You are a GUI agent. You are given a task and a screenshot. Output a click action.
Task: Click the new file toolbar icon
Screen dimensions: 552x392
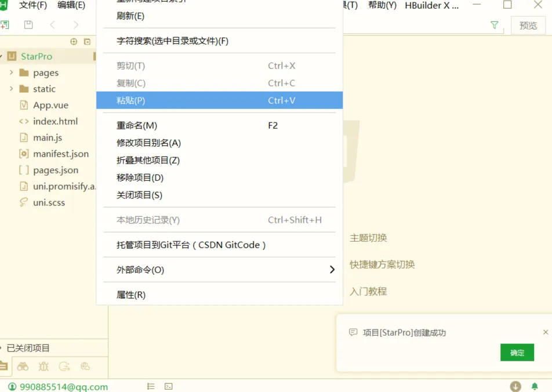(x=5, y=25)
